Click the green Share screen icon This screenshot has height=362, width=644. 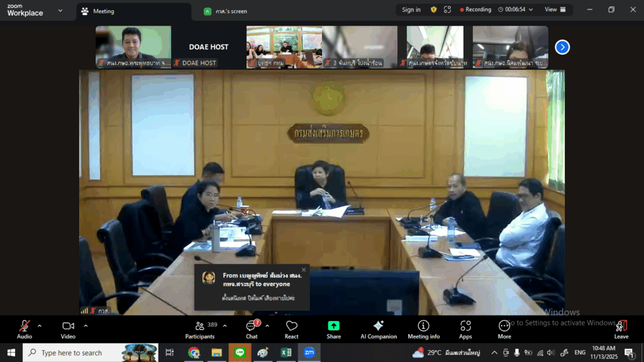coord(333,326)
